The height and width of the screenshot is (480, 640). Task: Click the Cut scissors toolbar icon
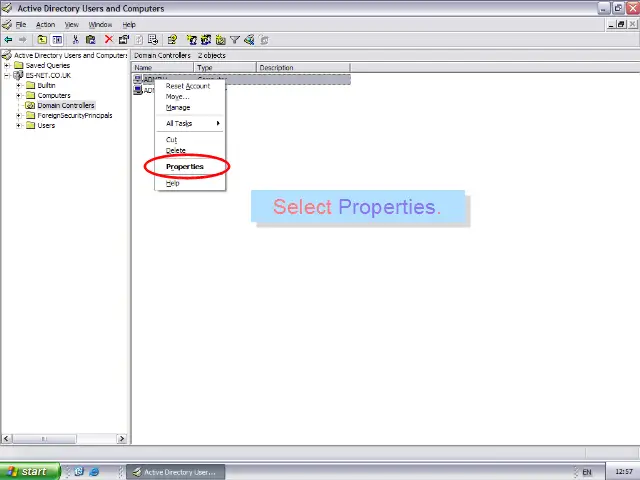75,40
